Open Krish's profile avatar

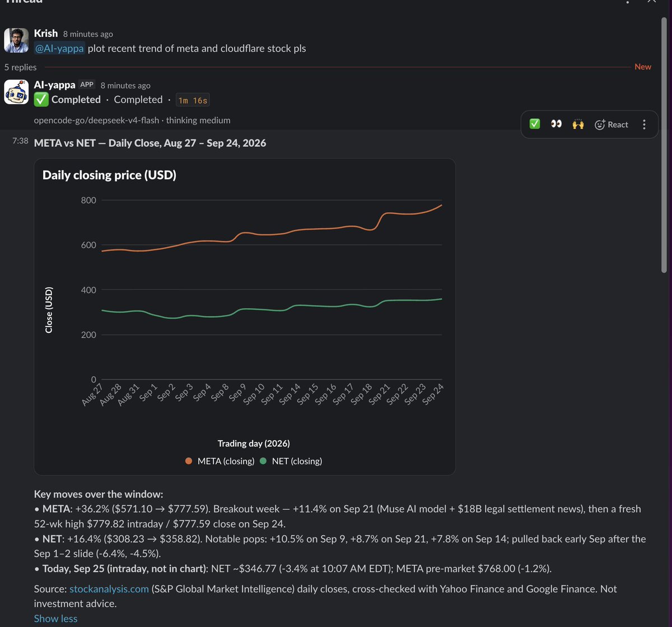pyautogui.click(x=16, y=41)
